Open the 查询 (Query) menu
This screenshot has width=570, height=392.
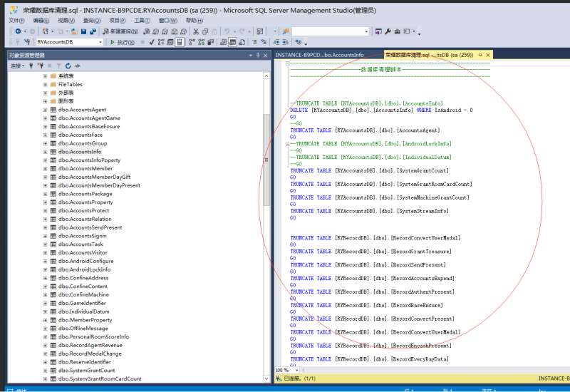(x=92, y=21)
